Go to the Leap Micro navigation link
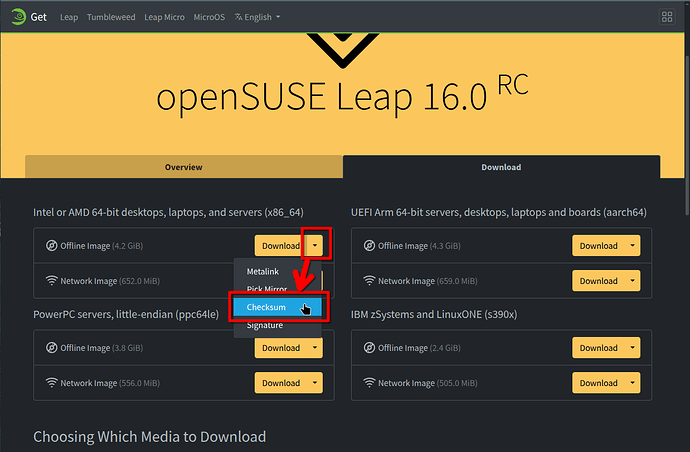 164,17
